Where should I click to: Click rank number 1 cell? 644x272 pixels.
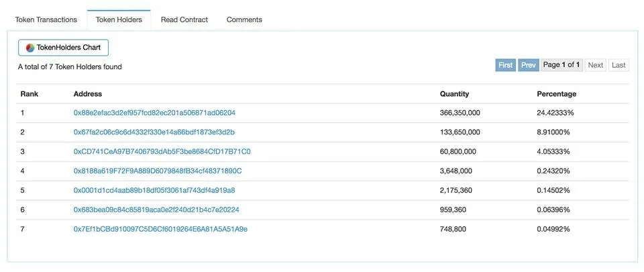click(x=22, y=113)
